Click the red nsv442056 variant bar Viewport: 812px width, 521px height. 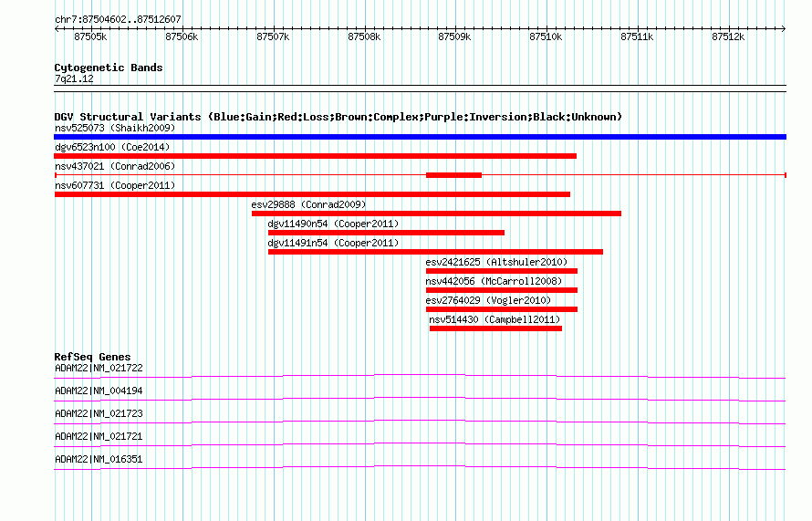click(502, 290)
